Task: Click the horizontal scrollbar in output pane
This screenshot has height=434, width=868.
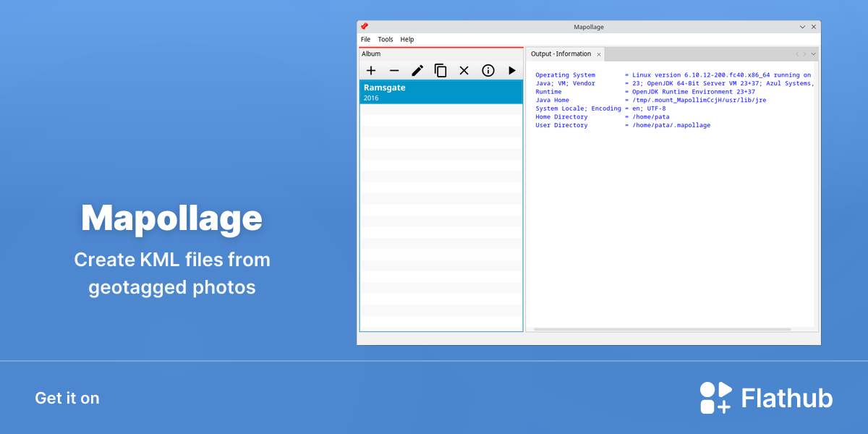Action: [662, 329]
